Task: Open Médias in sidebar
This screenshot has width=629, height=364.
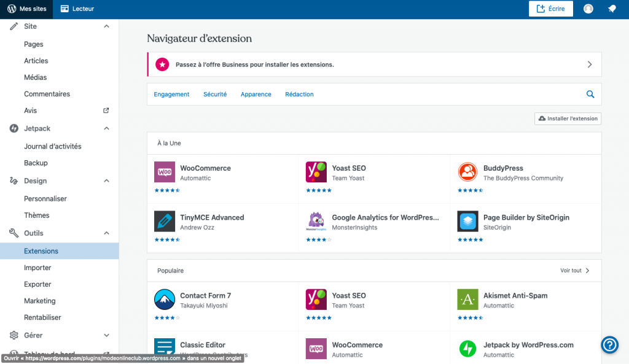Action: tap(35, 77)
